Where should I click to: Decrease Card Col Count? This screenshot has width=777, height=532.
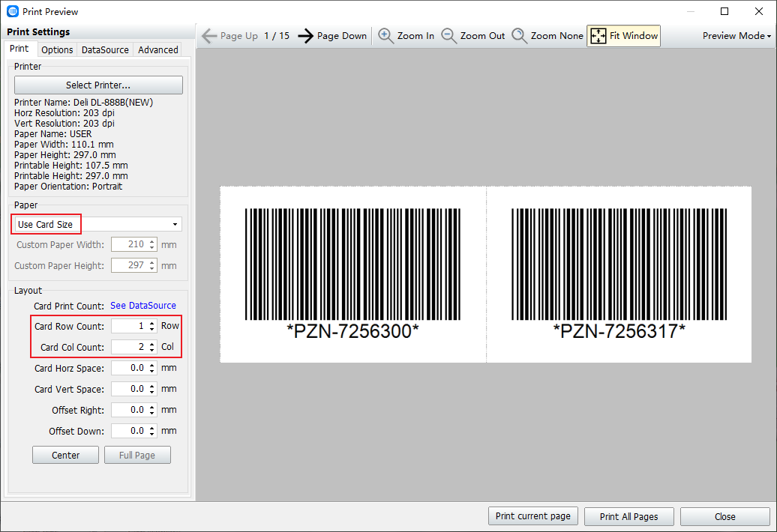pyautogui.click(x=152, y=351)
